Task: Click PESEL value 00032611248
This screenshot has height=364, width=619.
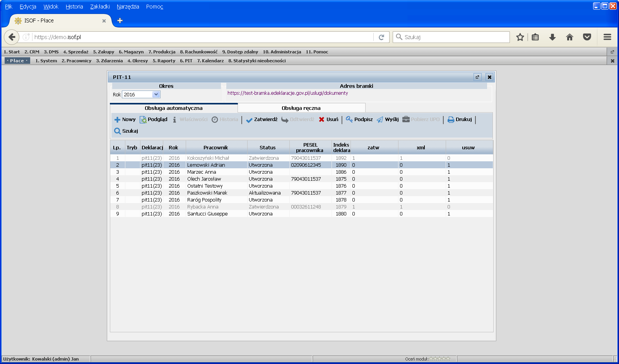Action: coord(306,207)
